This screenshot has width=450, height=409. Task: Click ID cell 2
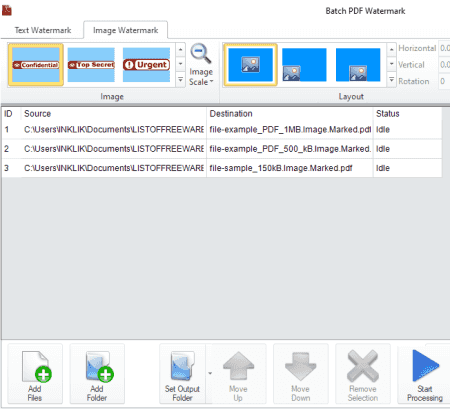click(x=11, y=149)
